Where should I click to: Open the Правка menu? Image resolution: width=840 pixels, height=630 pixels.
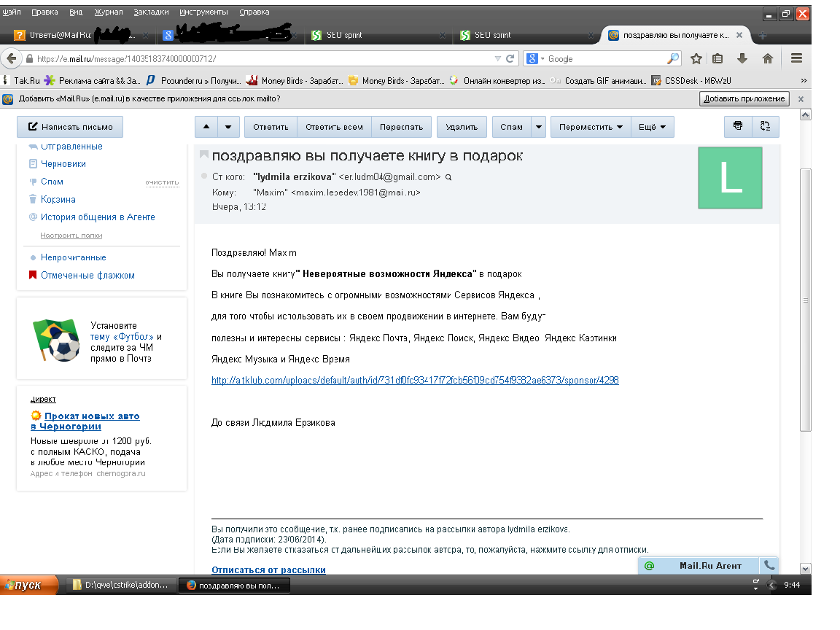pos(44,12)
